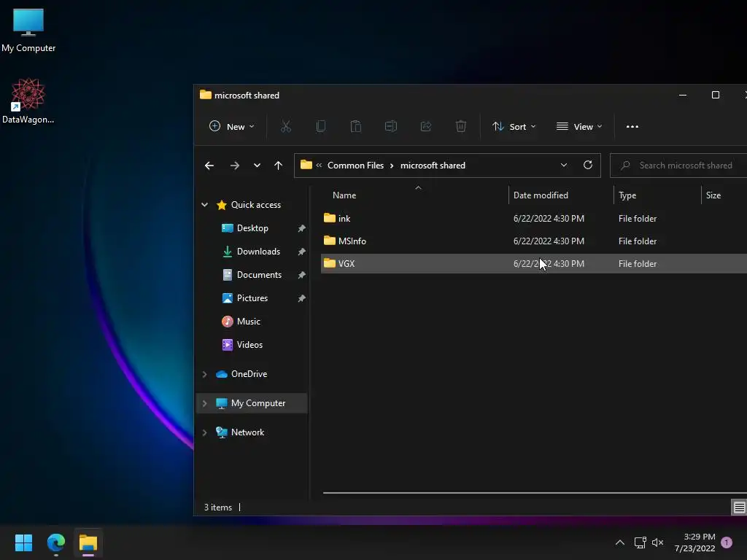747x560 pixels.
Task: Open the Windows Start menu
Action: (x=23, y=542)
